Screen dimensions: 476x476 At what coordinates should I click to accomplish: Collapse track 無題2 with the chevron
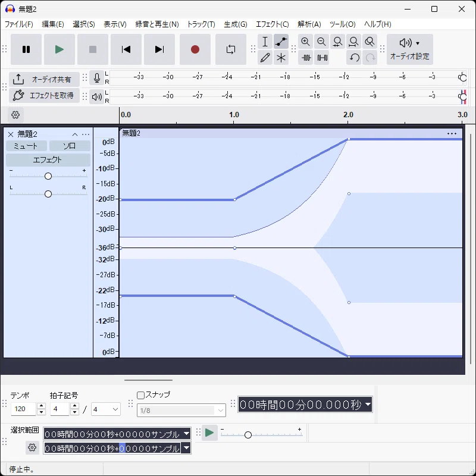[x=75, y=134]
